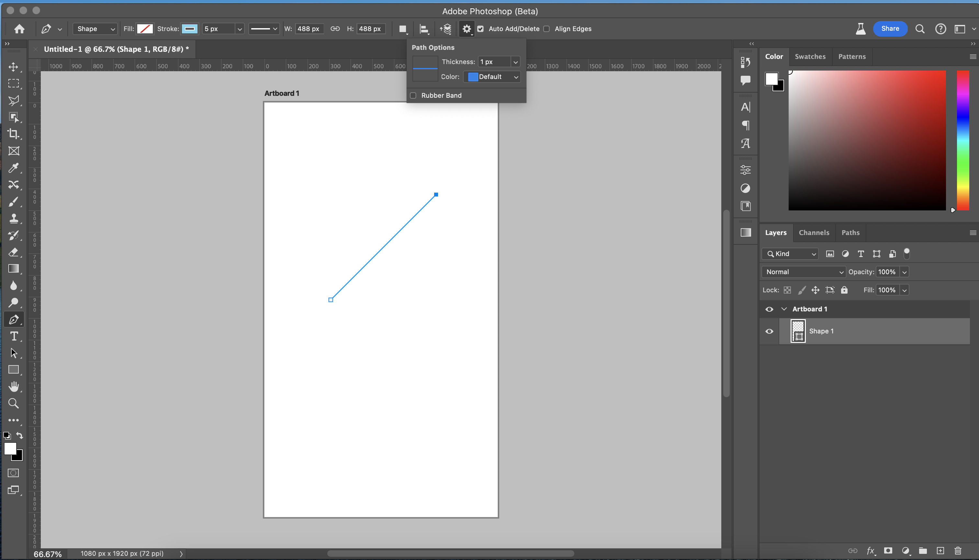Select the Crop tool
Image resolution: width=979 pixels, height=560 pixels.
click(x=14, y=134)
